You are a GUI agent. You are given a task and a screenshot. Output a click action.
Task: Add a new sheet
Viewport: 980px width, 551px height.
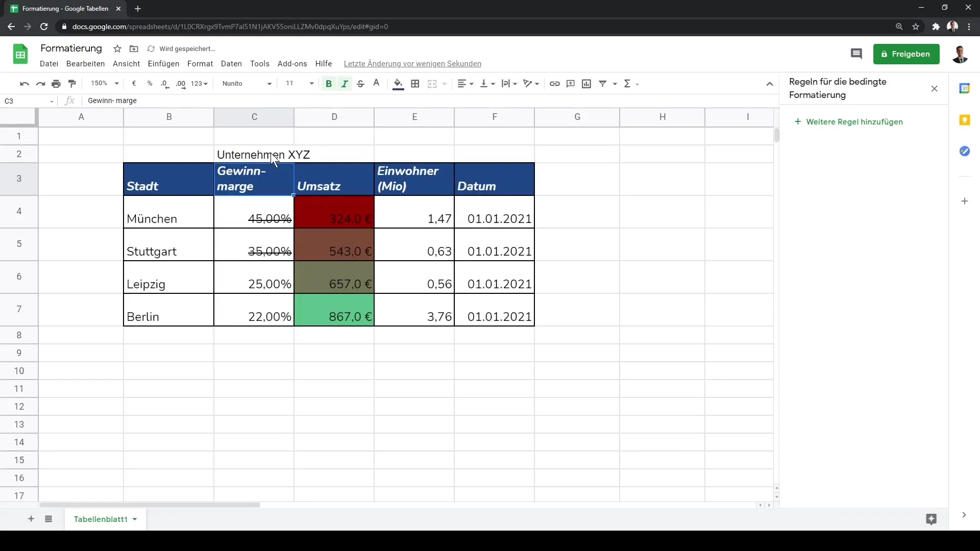(31, 519)
